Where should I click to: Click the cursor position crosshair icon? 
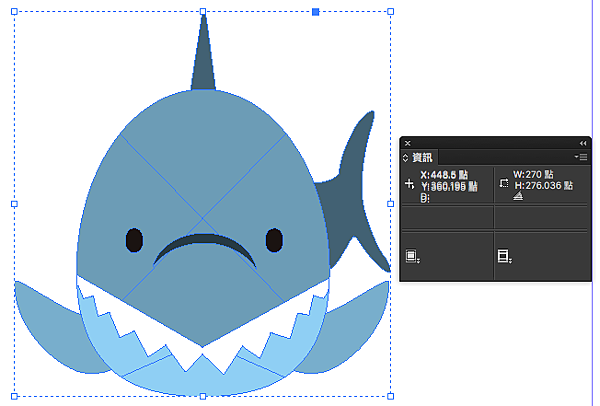(x=409, y=184)
